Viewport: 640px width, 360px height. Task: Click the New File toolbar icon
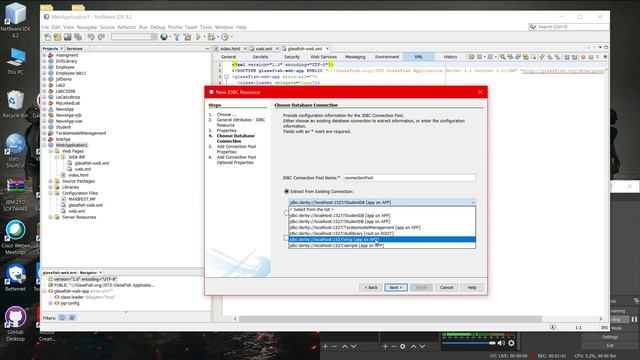tap(47, 37)
